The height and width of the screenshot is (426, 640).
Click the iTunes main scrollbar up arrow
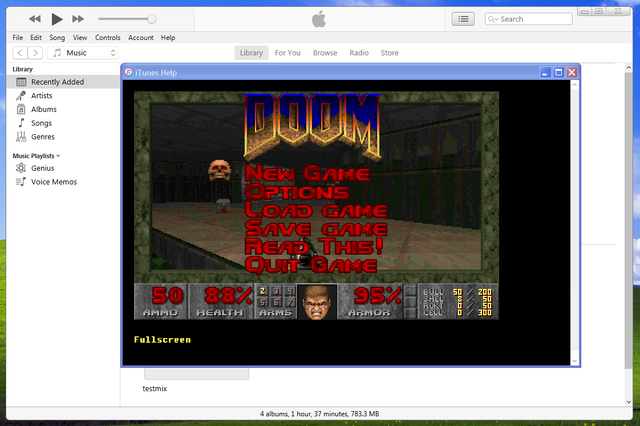coord(629,67)
